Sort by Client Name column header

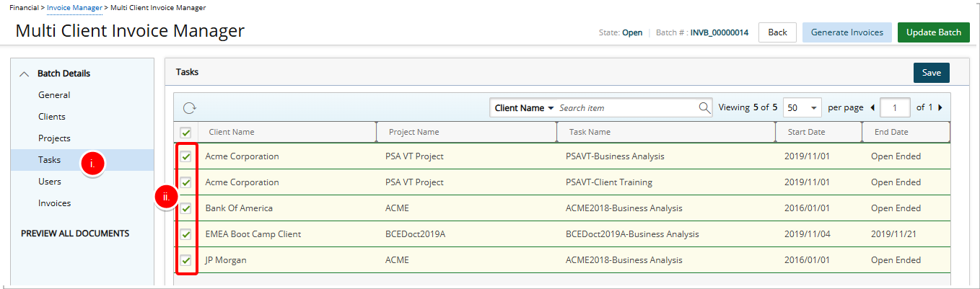pyautogui.click(x=232, y=132)
